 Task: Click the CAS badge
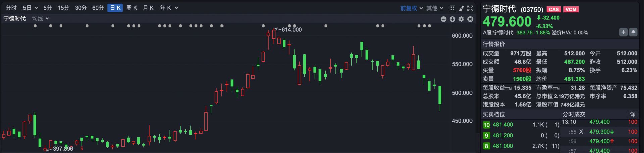click(x=554, y=9)
